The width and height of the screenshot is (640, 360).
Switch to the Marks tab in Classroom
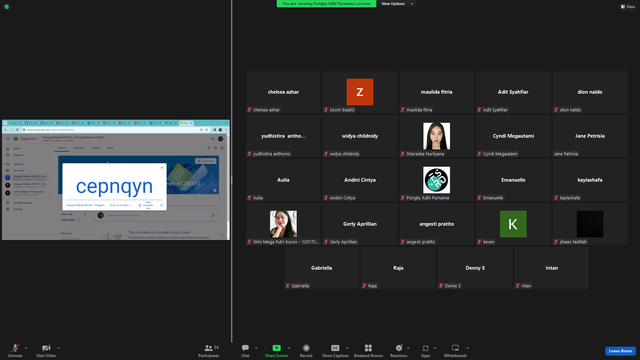click(x=110, y=148)
